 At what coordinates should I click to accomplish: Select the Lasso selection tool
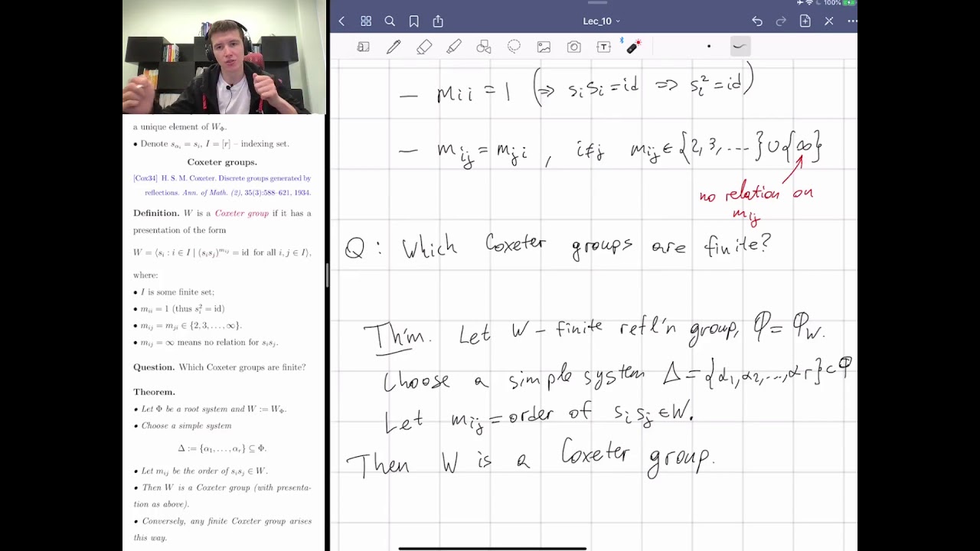[x=514, y=47]
